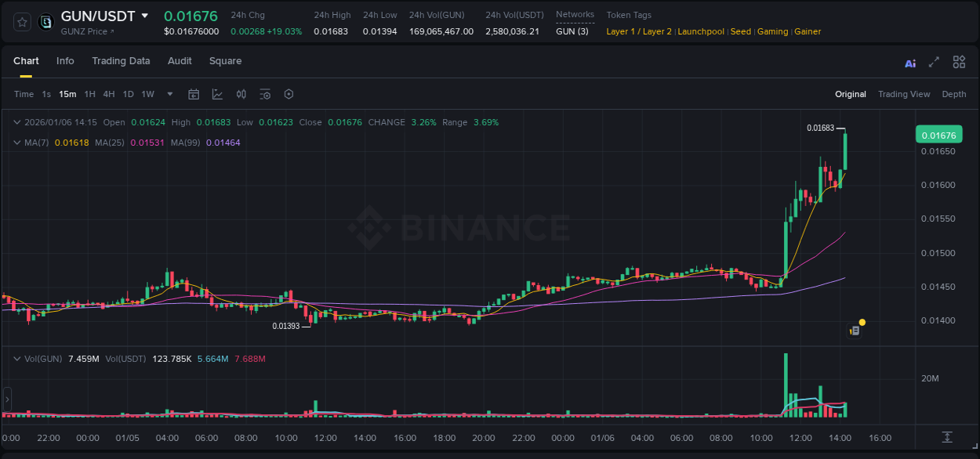
Task: Switch to the Trading Data tab
Action: (x=121, y=61)
